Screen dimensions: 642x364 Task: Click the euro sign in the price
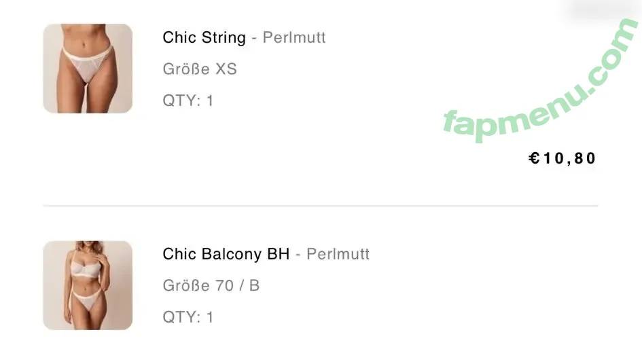click(x=534, y=158)
